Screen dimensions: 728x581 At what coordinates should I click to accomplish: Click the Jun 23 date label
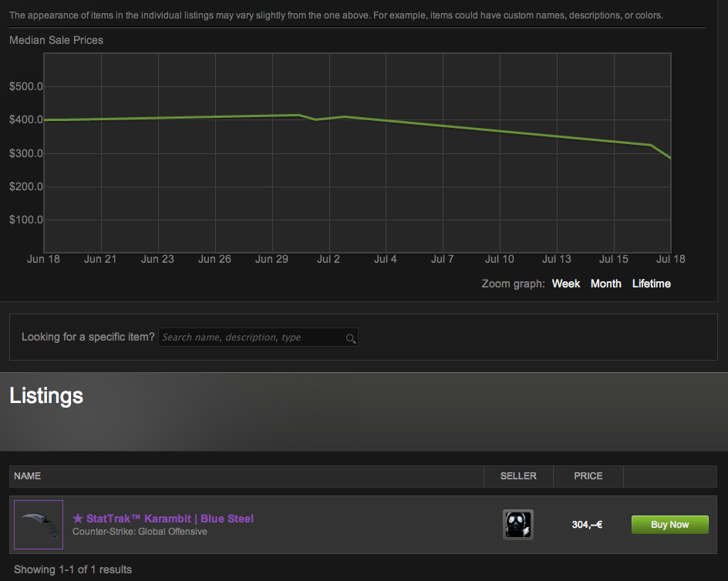[157, 259]
